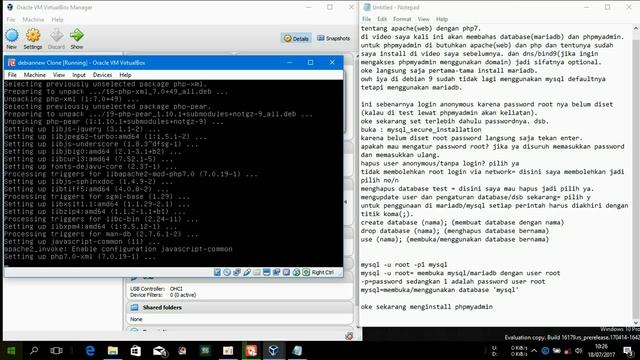Open Windows Start menu

(x=11, y=351)
